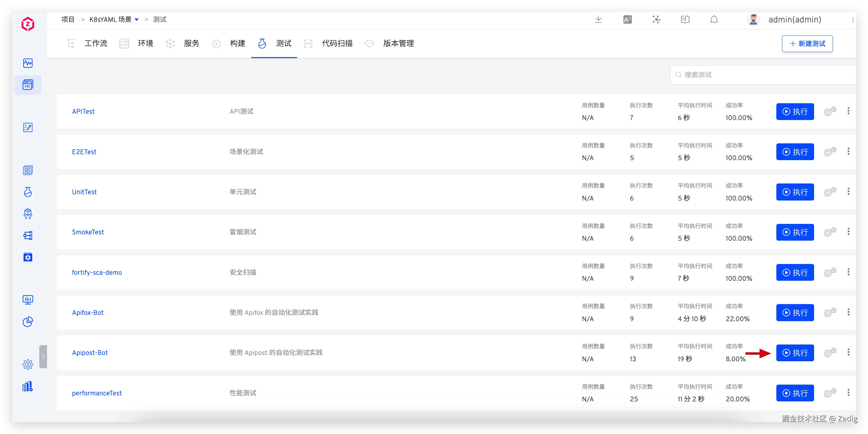Click the APITest settings gear icon
The image size is (868, 434).
tap(830, 111)
